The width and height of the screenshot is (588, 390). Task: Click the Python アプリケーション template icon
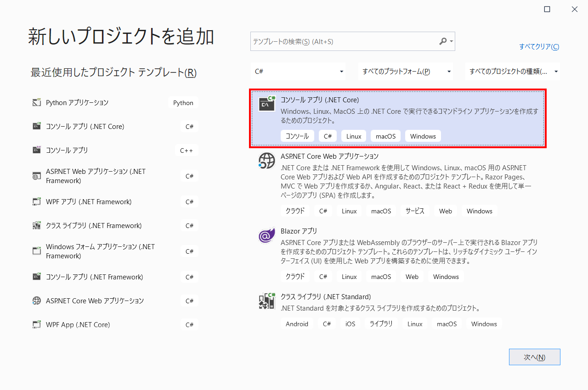[x=37, y=103]
